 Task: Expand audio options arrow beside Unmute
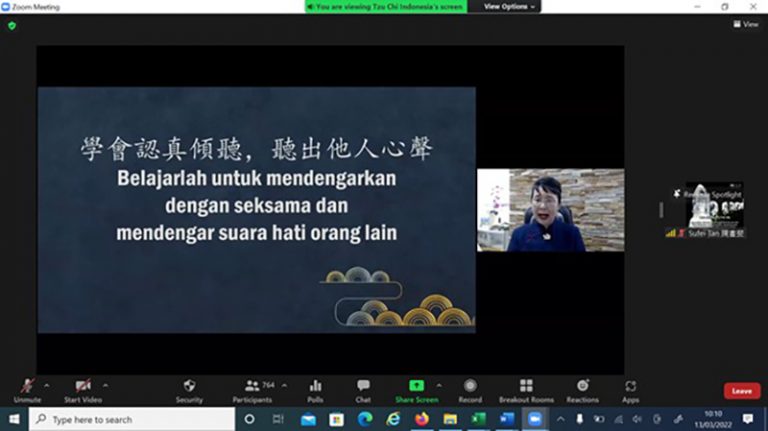click(47, 385)
